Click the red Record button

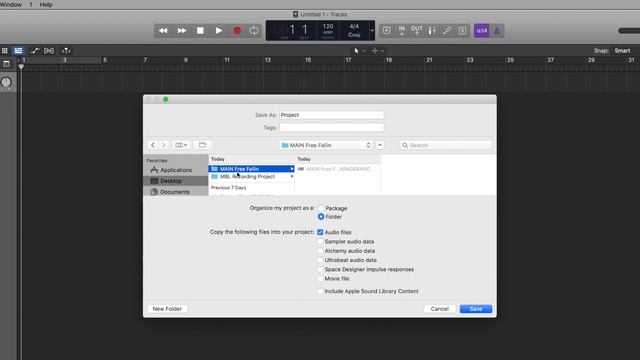pyautogui.click(x=237, y=31)
